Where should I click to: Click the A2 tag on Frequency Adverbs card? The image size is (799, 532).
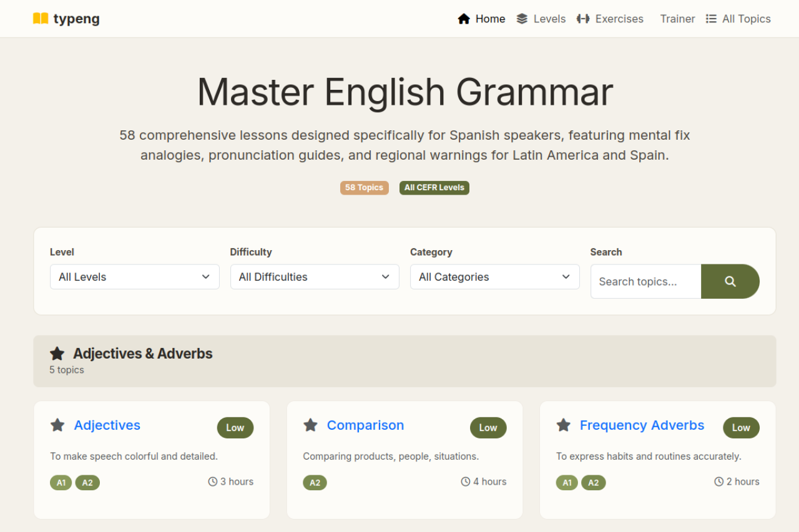pyautogui.click(x=594, y=483)
